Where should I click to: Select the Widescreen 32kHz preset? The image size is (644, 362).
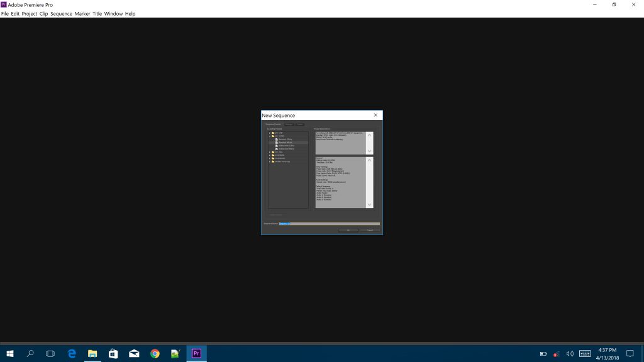(x=286, y=146)
